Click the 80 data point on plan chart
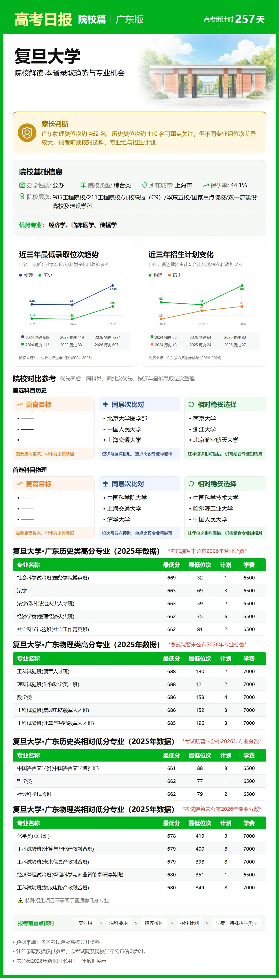 242,285
